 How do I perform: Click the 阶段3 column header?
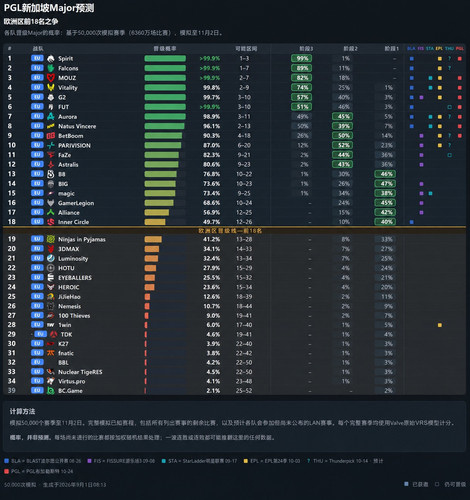point(306,49)
